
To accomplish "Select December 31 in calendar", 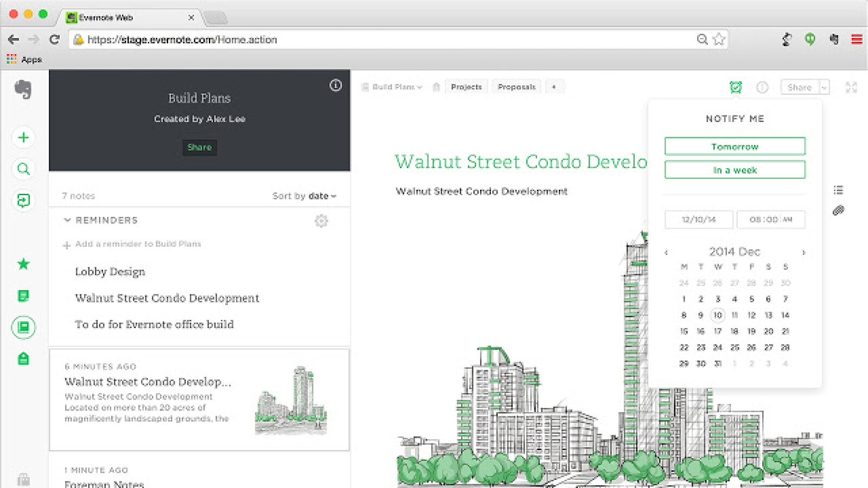I will coord(718,363).
